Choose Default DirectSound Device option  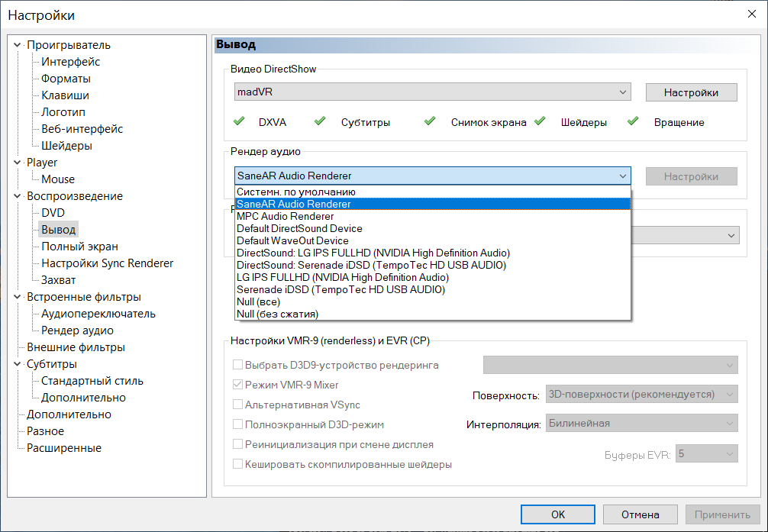pyautogui.click(x=299, y=228)
